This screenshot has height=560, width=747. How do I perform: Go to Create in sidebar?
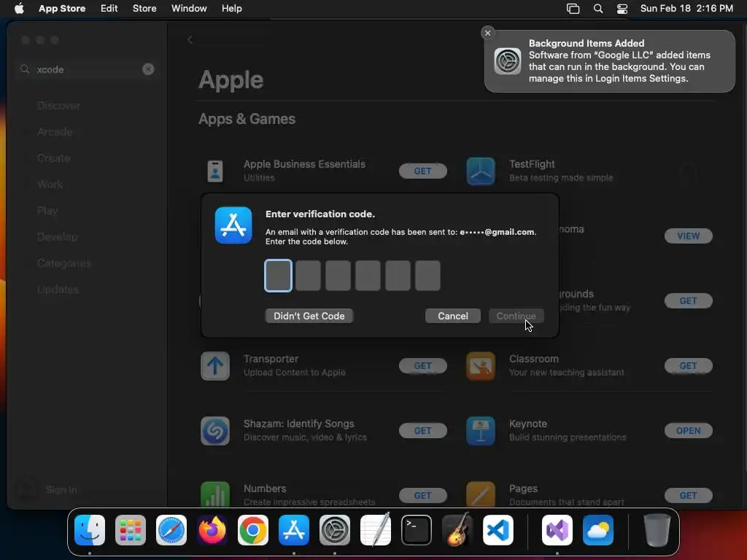click(54, 158)
